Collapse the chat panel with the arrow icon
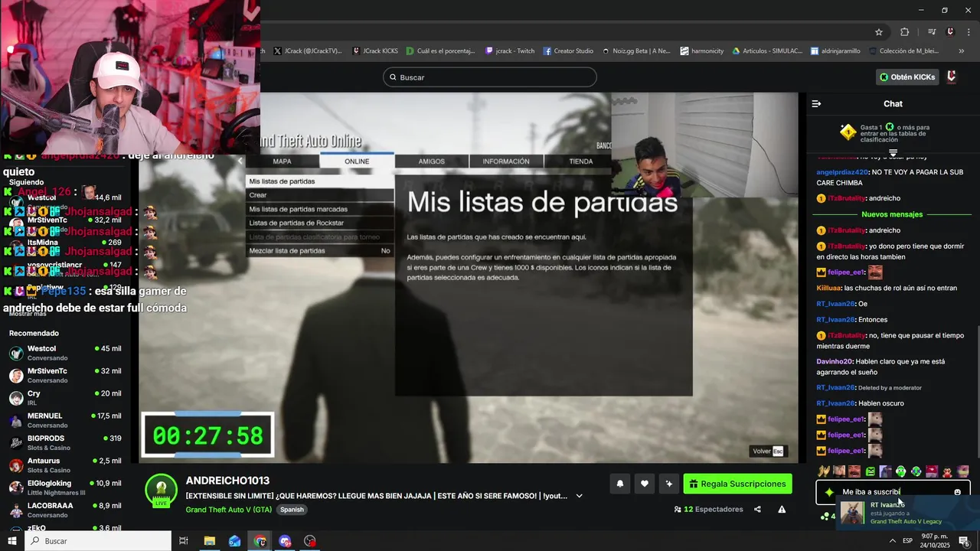Image resolution: width=980 pixels, height=551 pixels. [x=816, y=103]
